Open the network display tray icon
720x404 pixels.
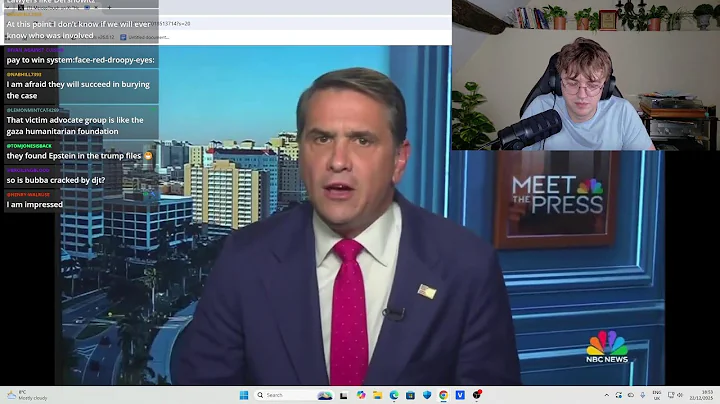(x=671, y=395)
